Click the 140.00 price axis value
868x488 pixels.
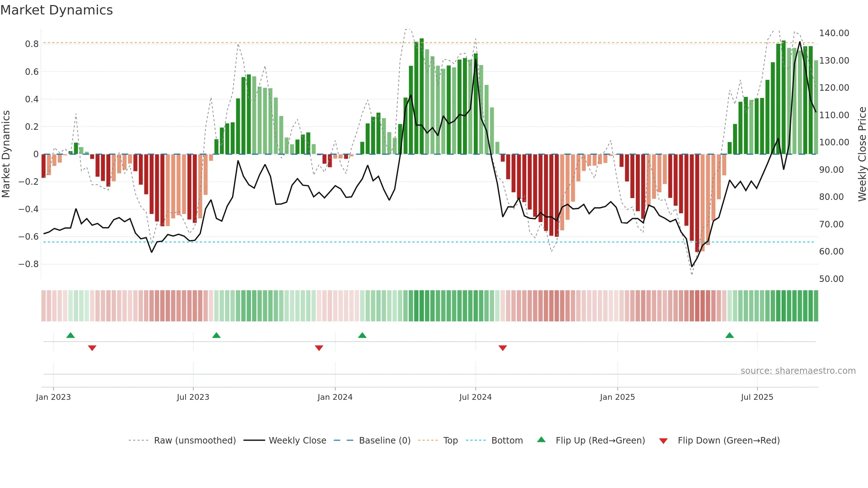[834, 33]
